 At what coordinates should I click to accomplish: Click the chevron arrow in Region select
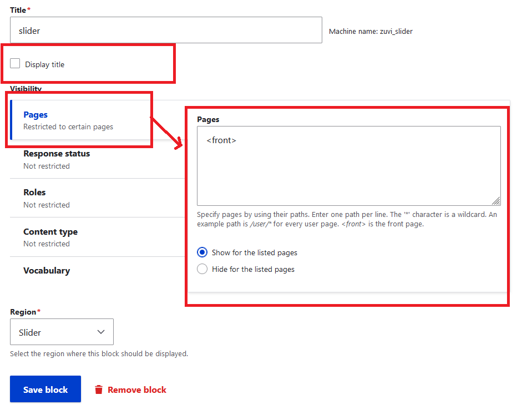coord(101,332)
